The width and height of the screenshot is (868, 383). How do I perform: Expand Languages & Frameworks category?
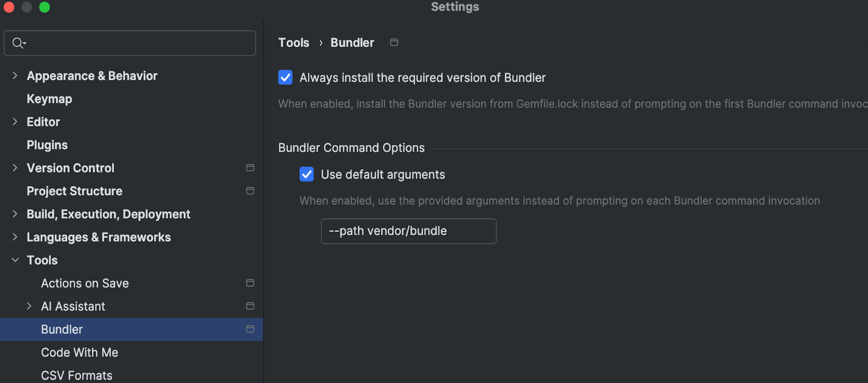point(15,237)
